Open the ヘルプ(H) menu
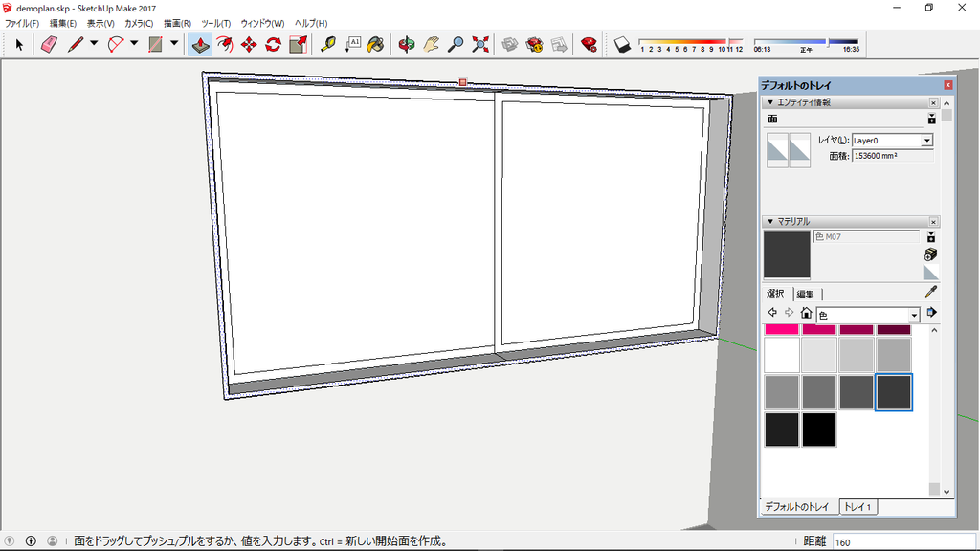Image resolution: width=980 pixels, height=551 pixels. [311, 23]
